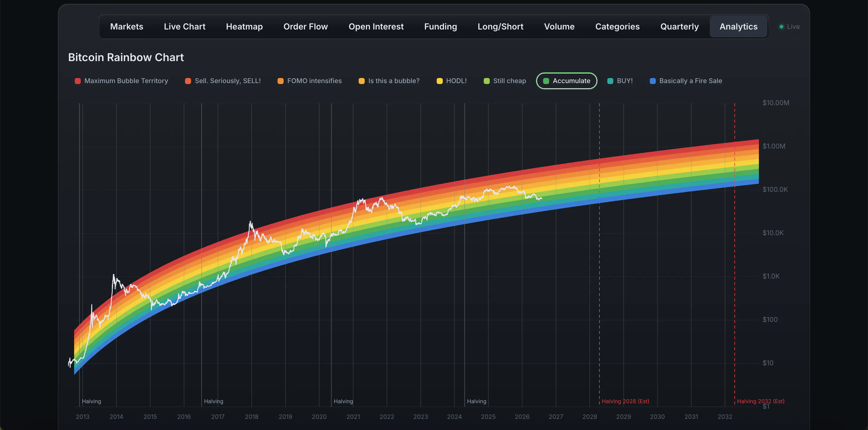Open the Funding tab
The height and width of the screenshot is (430, 868).
pyautogui.click(x=440, y=26)
